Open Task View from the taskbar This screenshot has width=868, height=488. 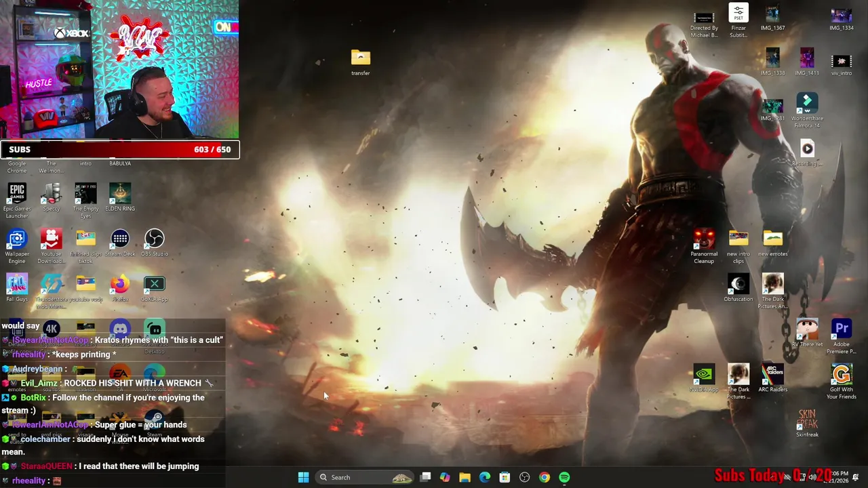[x=425, y=477]
